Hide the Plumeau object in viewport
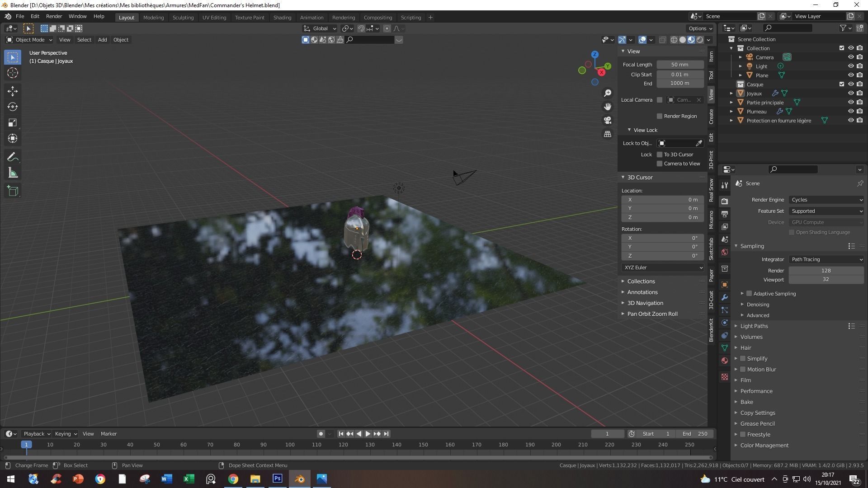 pyautogui.click(x=850, y=111)
